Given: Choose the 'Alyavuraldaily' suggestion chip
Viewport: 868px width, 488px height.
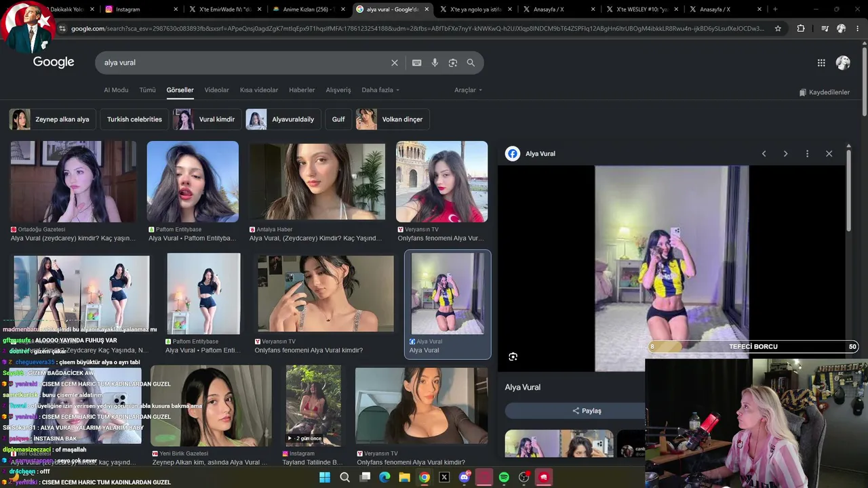Looking at the screenshot, I should [283, 119].
